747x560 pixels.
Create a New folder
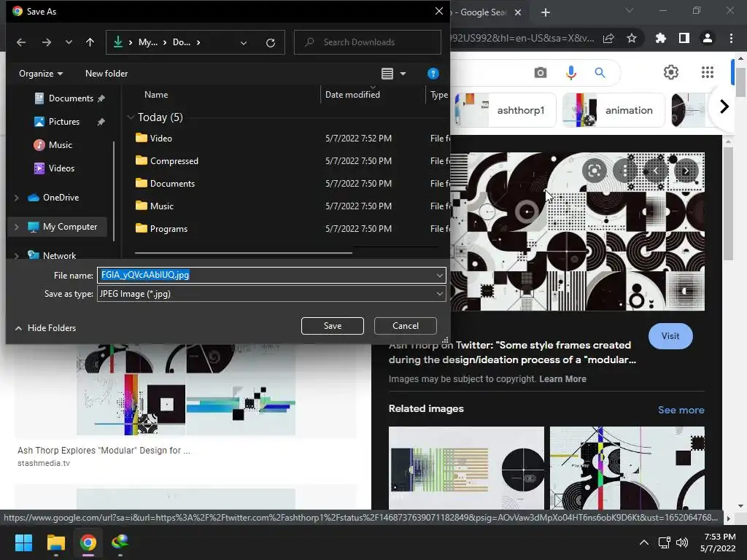pyautogui.click(x=107, y=74)
